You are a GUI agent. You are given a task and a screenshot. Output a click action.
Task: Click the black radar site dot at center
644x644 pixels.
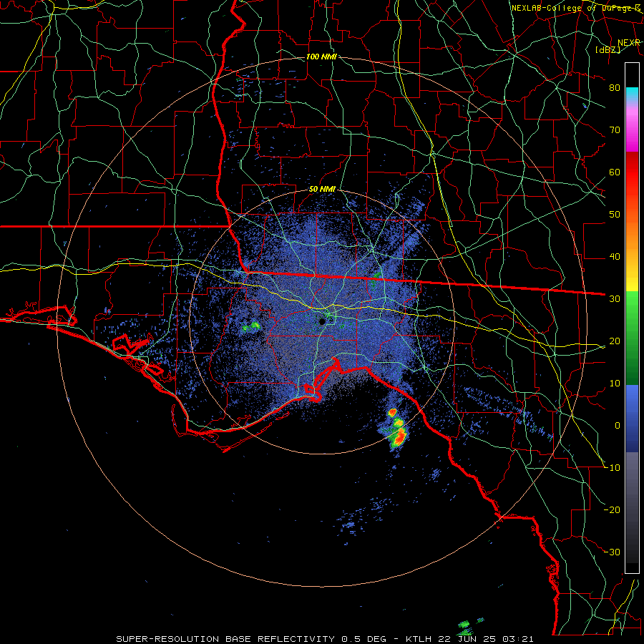click(323, 322)
